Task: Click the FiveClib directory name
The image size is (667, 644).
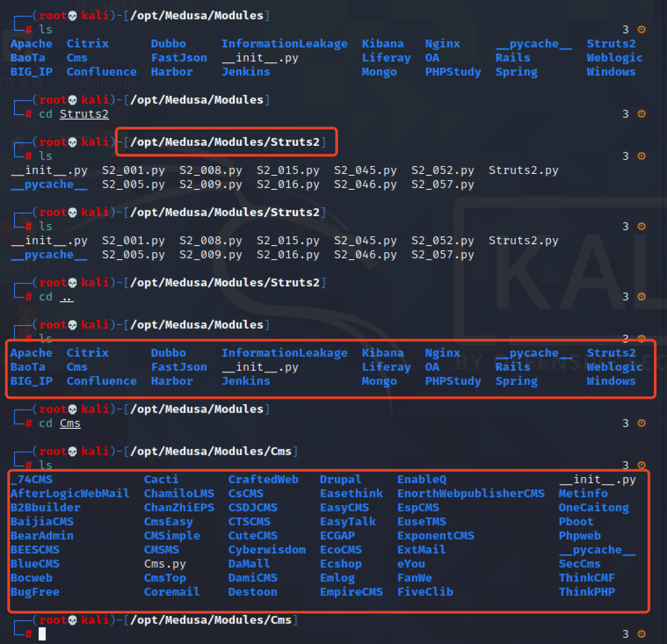Action: click(425, 592)
